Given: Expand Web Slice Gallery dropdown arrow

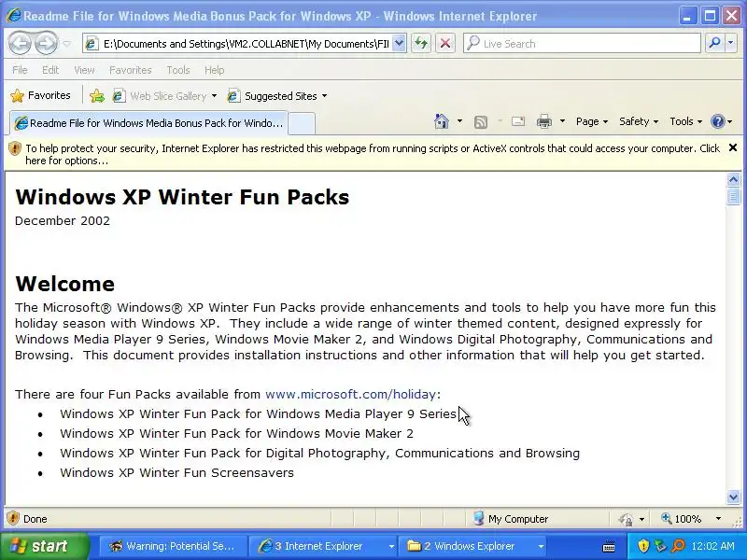Looking at the screenshot, I should point(214,96).
